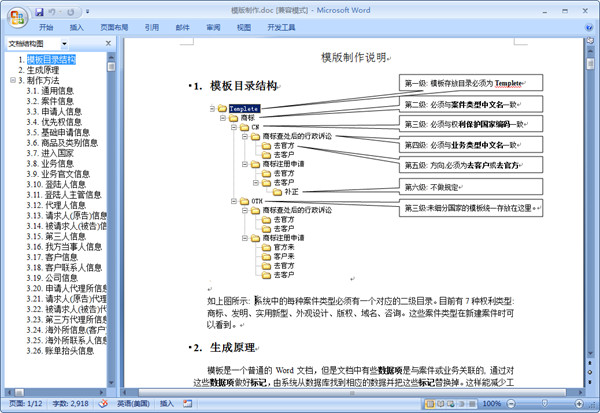The height and width of the screenshot is (413, 600).
Task: Click the zoom in plus button
Action: 579,403
